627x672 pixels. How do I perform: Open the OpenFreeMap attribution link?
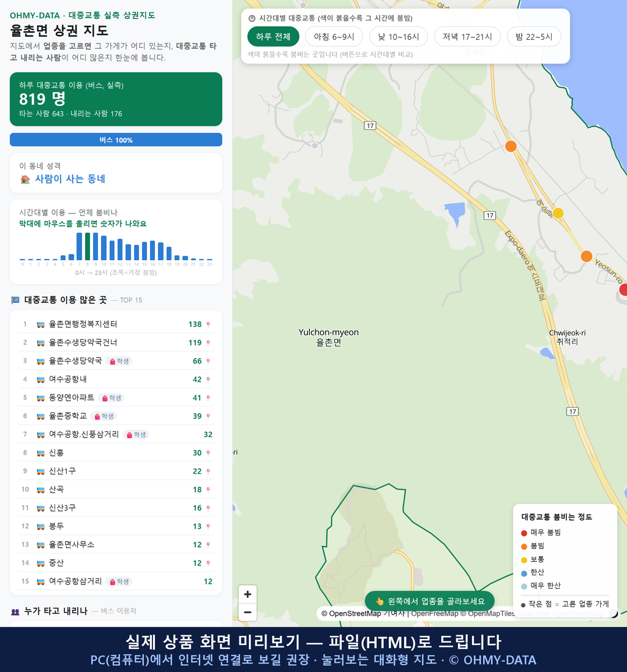435,614
